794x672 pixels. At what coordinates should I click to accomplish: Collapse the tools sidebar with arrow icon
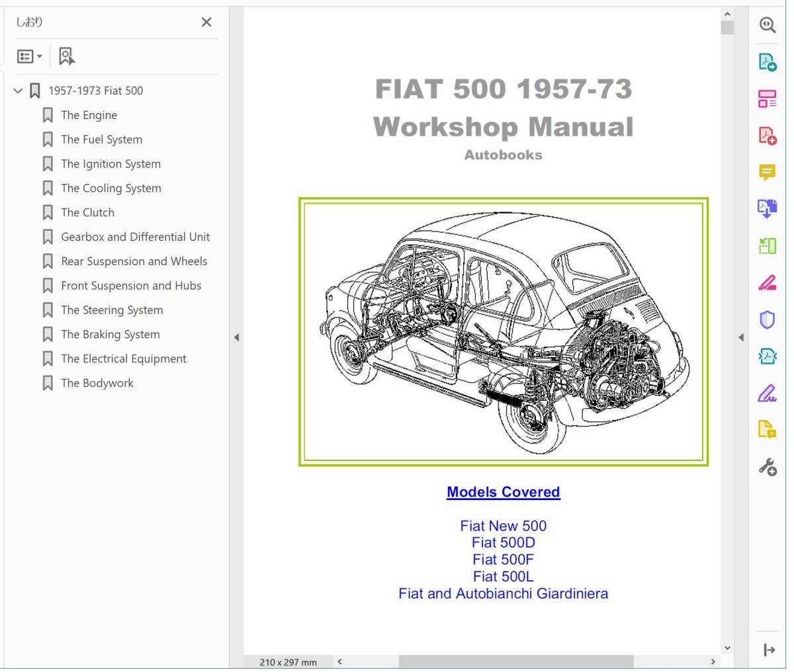click(769, 650)
